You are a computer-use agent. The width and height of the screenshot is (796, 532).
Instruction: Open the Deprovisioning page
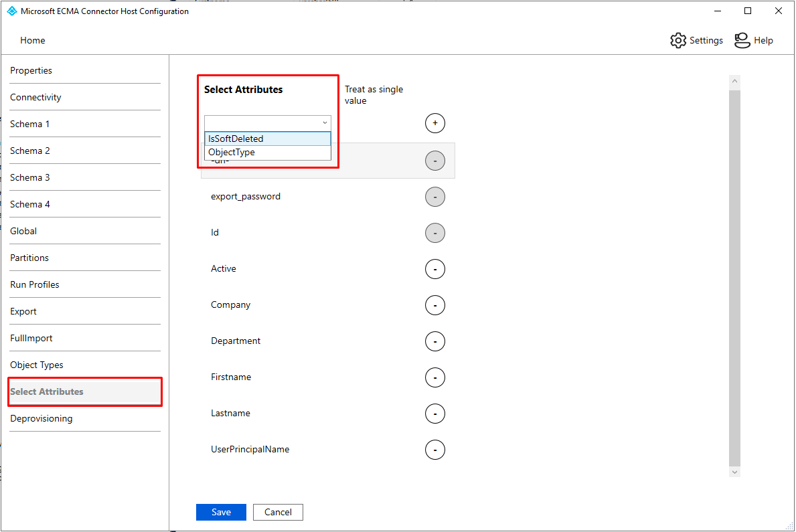click(x=42, y=418)
